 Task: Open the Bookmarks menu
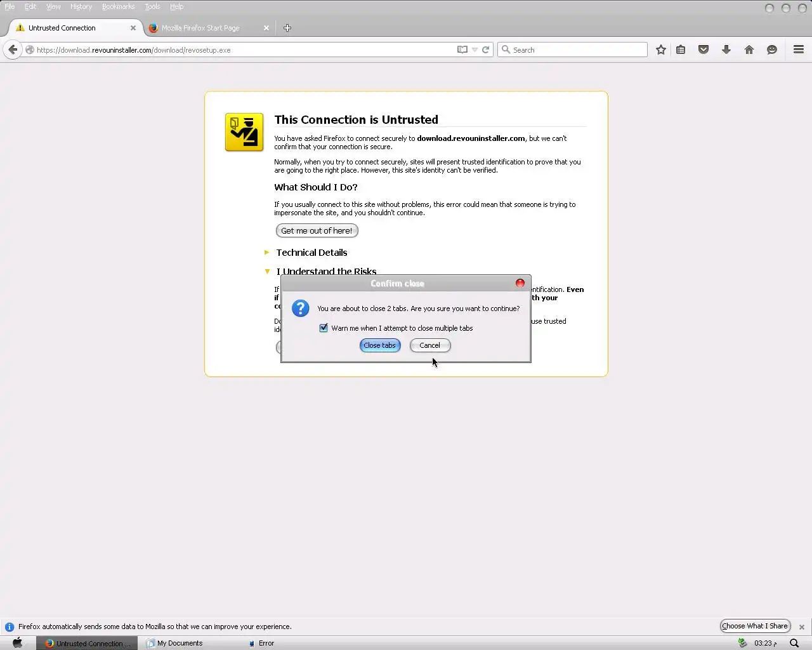119,6
